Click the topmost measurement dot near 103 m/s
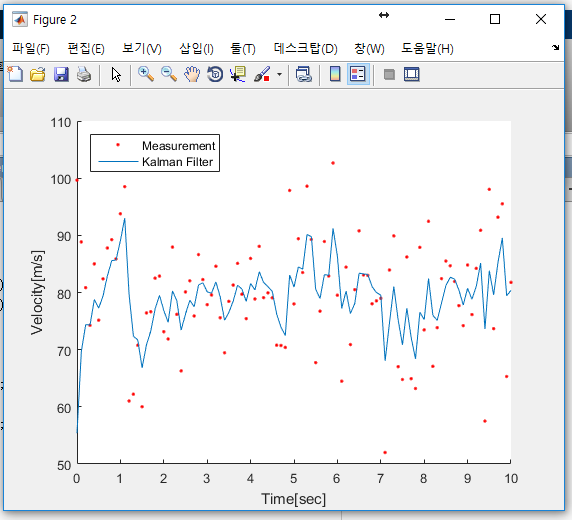The height and width of the screenshot is (520, 572). (333, 163)
